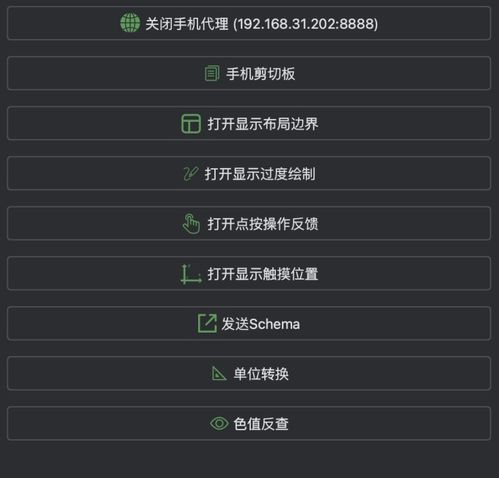
Task: Click the layout bounds grid icon
Action: 191,124
